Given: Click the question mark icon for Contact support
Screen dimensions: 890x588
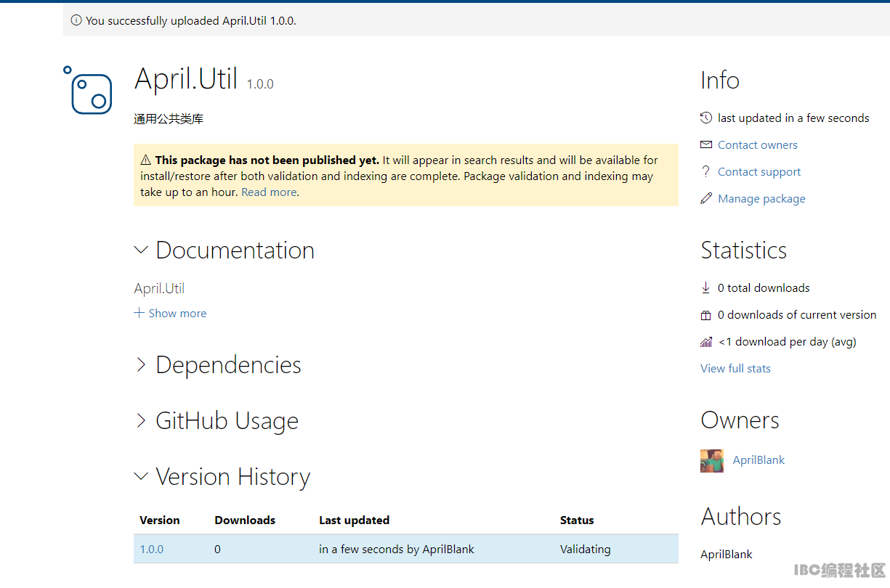Looking at the screenshot, I should click(x=705, y=171).
